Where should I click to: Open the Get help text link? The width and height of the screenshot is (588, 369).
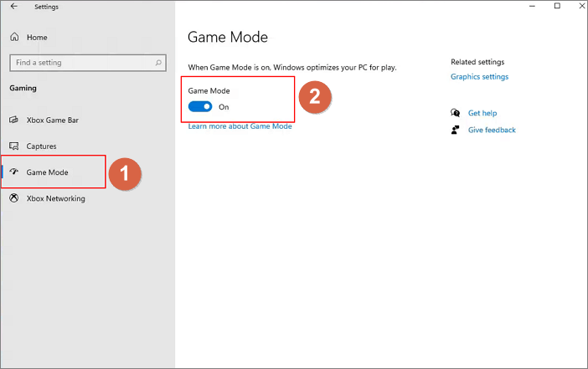482,113
